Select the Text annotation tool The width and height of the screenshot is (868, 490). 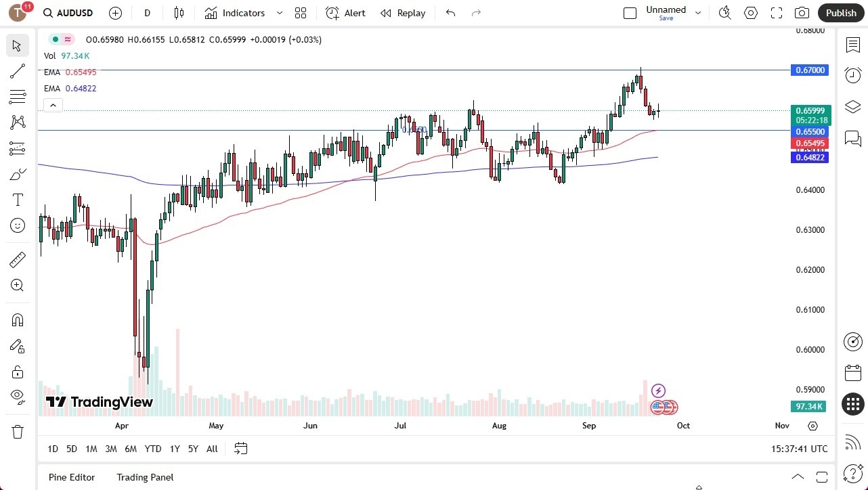point(17,200)
